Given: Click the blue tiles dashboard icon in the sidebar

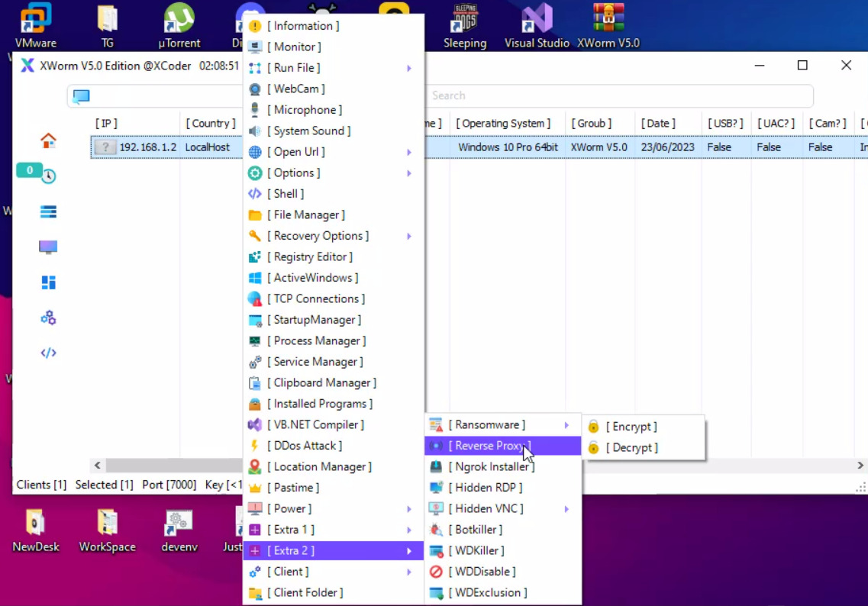Looking at the screenshot, I should [x=48, y=282].
